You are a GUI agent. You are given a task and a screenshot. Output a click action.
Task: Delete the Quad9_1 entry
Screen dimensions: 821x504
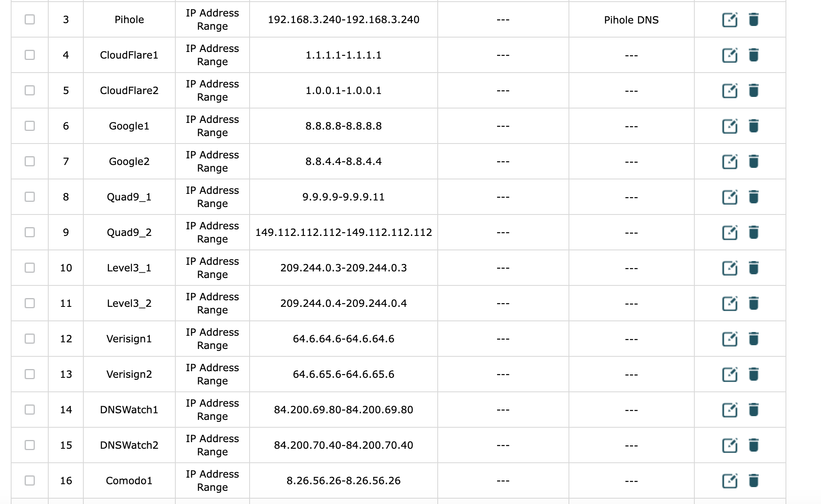(x=753, y=197)
